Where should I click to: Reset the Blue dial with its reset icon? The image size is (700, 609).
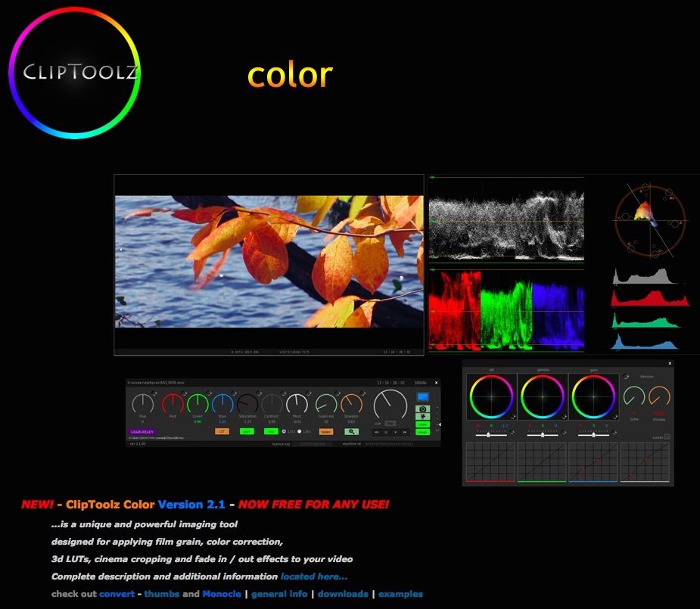(x=234, y=393)
